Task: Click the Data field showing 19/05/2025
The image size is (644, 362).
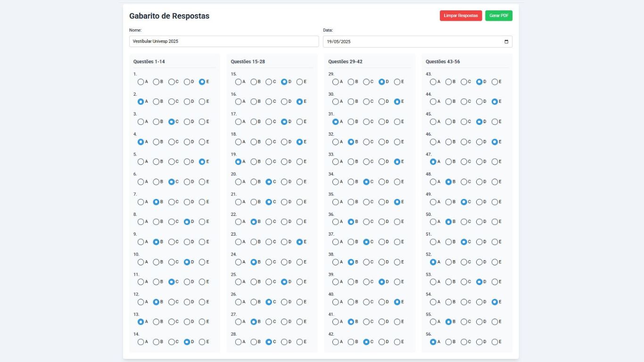Action: [x=418, y=41]
